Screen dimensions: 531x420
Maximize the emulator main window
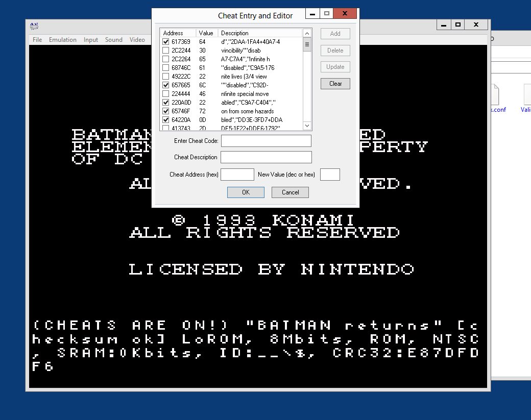point(458,24)
